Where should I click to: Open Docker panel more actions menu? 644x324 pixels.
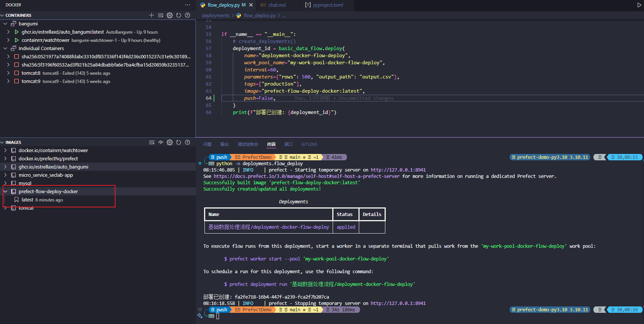[188, 5]
